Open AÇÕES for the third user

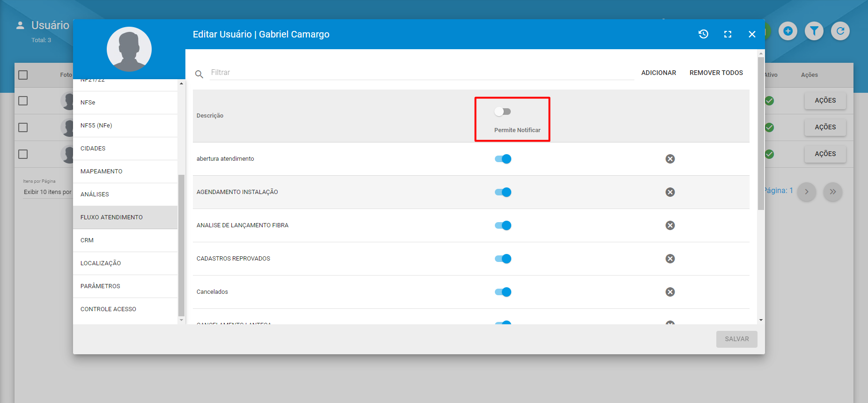click(825, 154)
